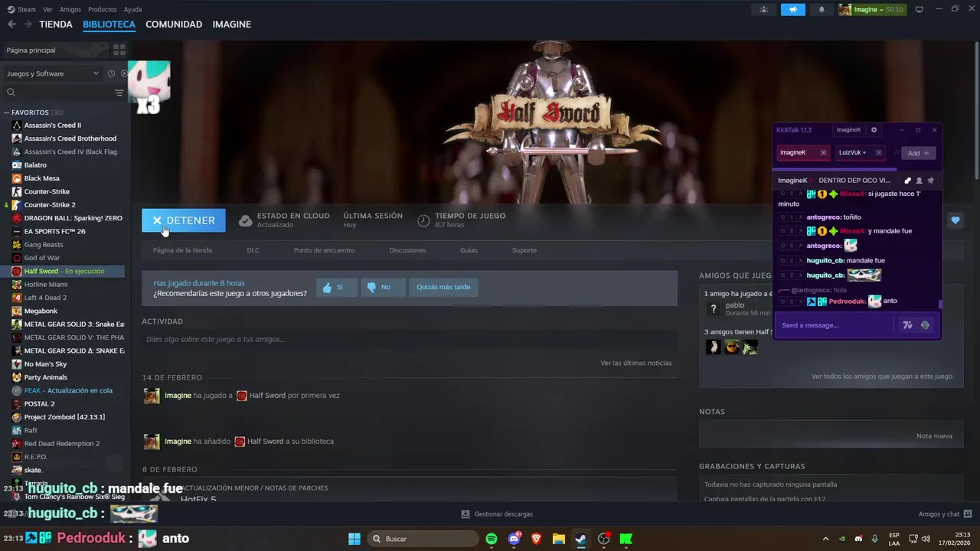Open the KickTalk chatters user icon

point(919,181)
